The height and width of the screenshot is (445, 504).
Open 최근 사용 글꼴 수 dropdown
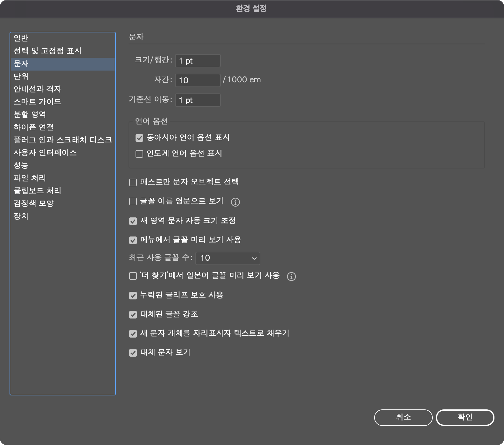pos(228,258)
